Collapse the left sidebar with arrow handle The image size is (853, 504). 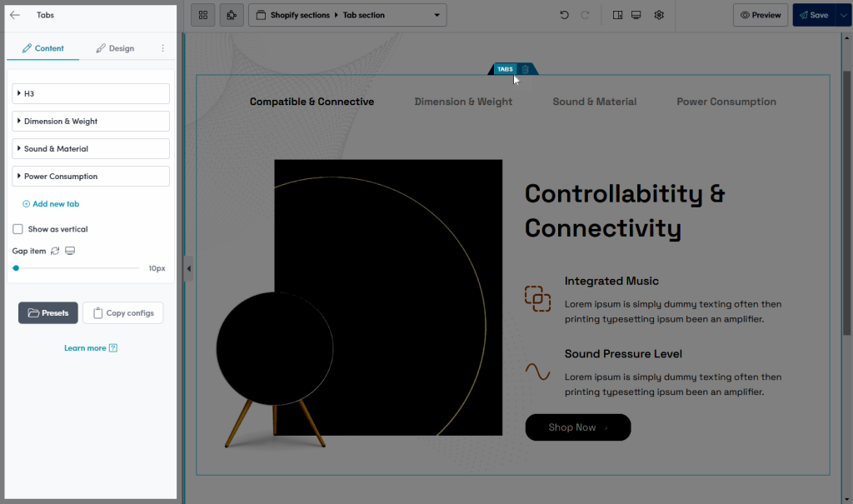pyautogui.click(x=188, y=268)
